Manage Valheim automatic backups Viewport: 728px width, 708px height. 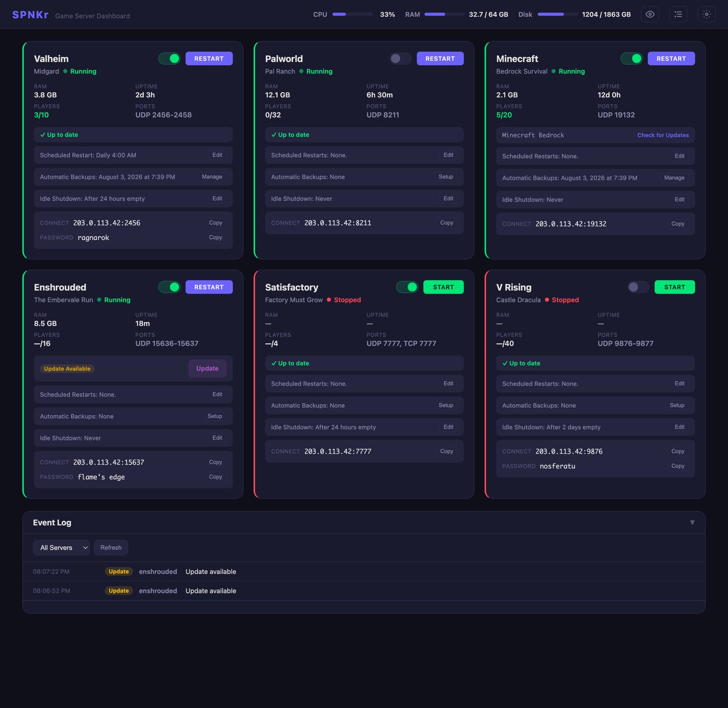(x=212, y=177)
